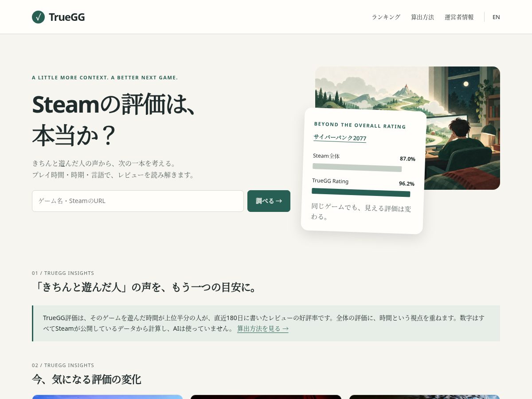Go to 運営者情報 page
Image resolution: width=532 pixels, height=399 pixels.
[459, 17]
